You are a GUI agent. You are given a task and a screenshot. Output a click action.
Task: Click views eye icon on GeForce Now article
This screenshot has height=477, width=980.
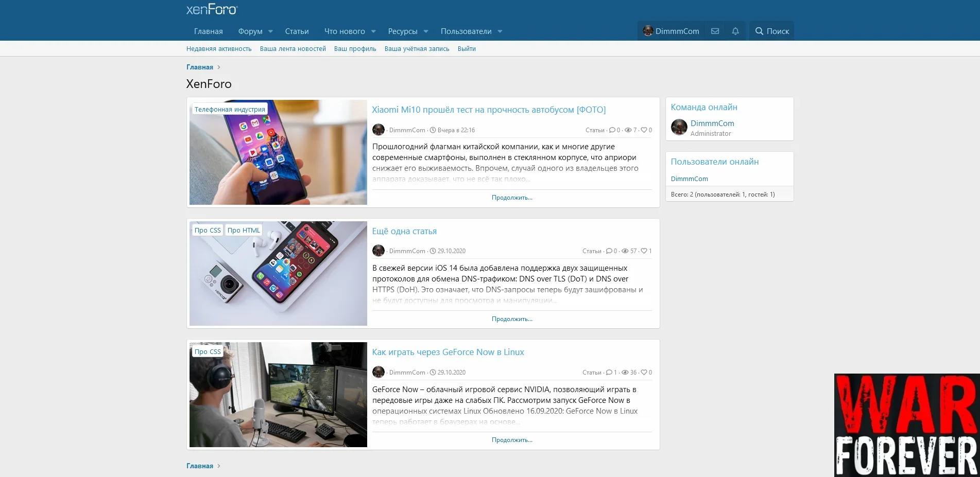tap(625, 373)
